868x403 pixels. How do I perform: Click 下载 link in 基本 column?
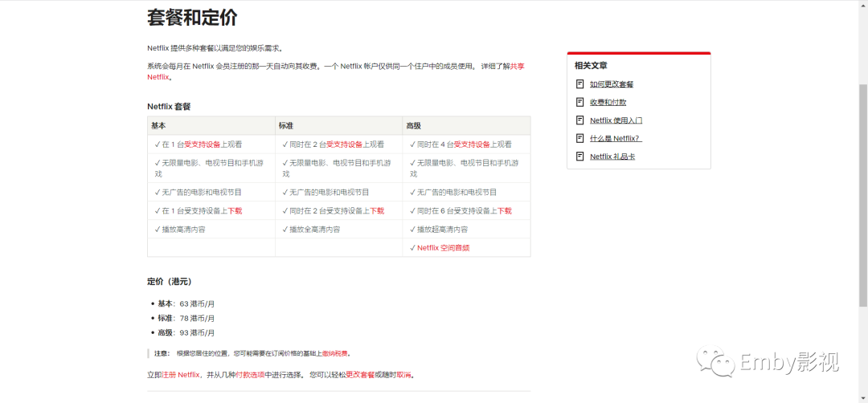pos(235,210)
